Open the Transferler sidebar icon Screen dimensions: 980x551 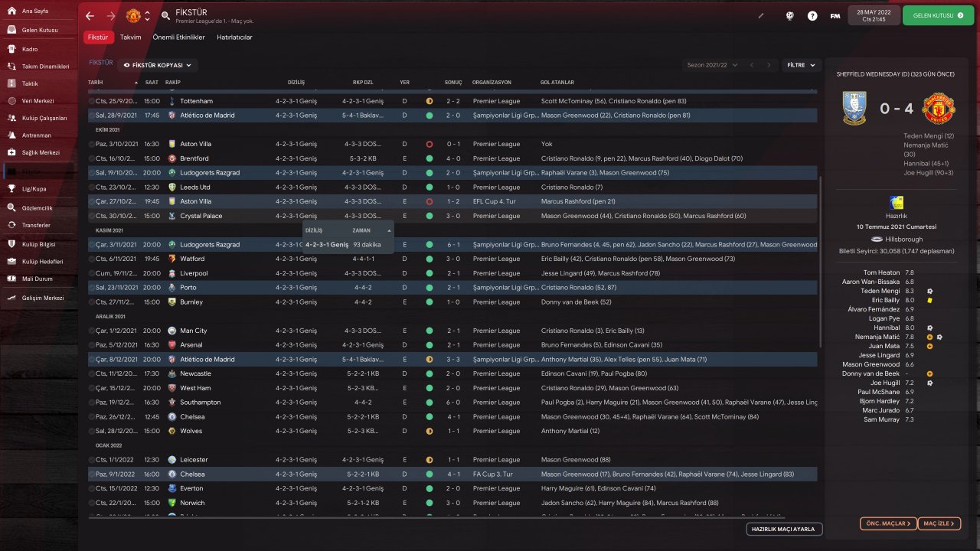point(12,225)
